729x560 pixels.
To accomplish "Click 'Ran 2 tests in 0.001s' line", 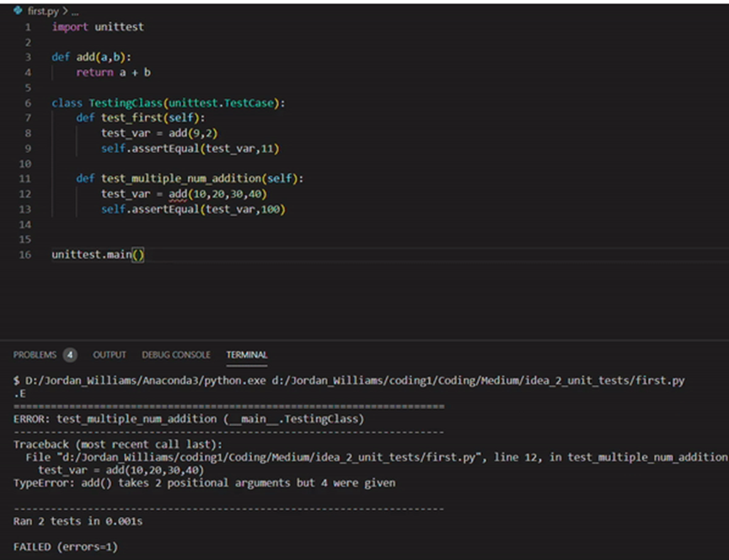I will 78,521.
